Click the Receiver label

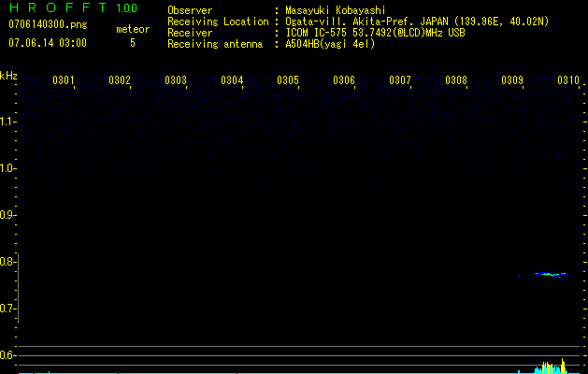(x=190, y=33)
